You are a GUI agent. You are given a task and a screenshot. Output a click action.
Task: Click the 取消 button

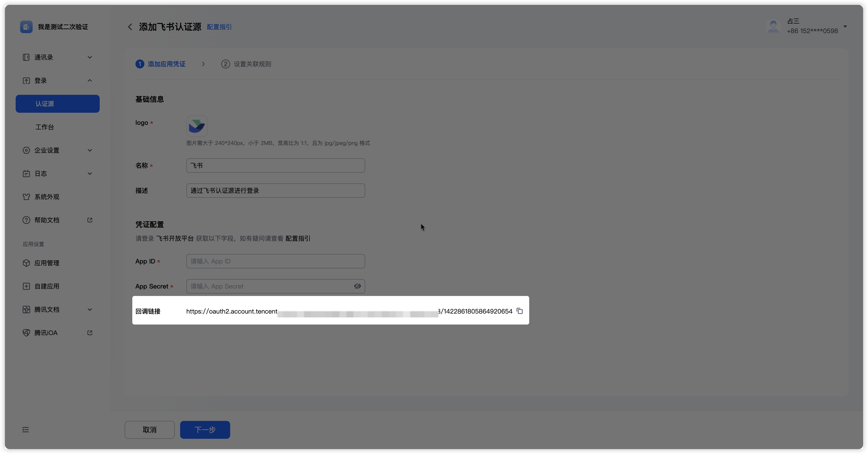[149, 430]
